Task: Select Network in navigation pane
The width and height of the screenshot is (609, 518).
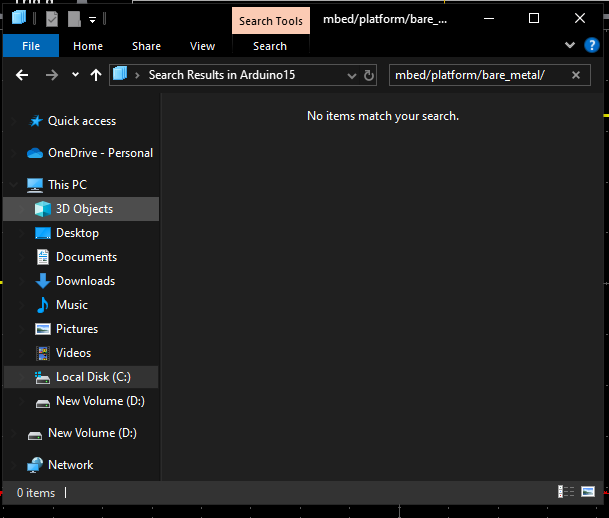Action: click(x=70, y=465)
